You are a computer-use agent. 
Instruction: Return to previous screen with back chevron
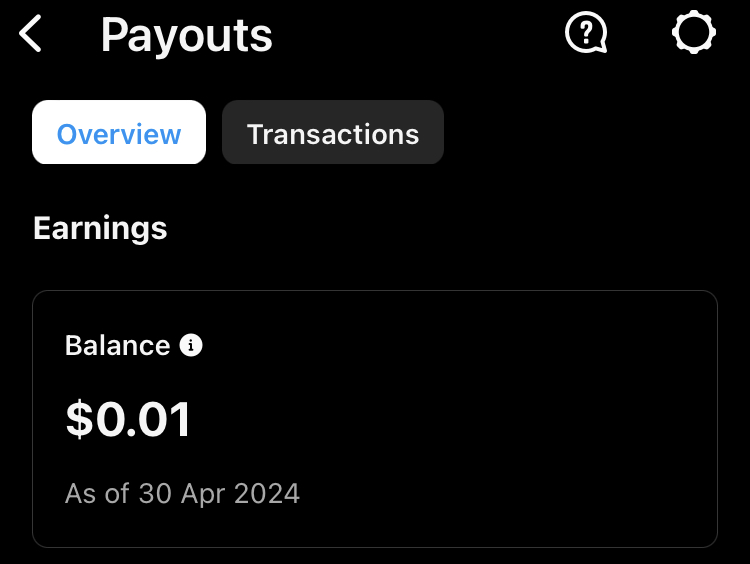pyautogui.click(x=30, y=33)
